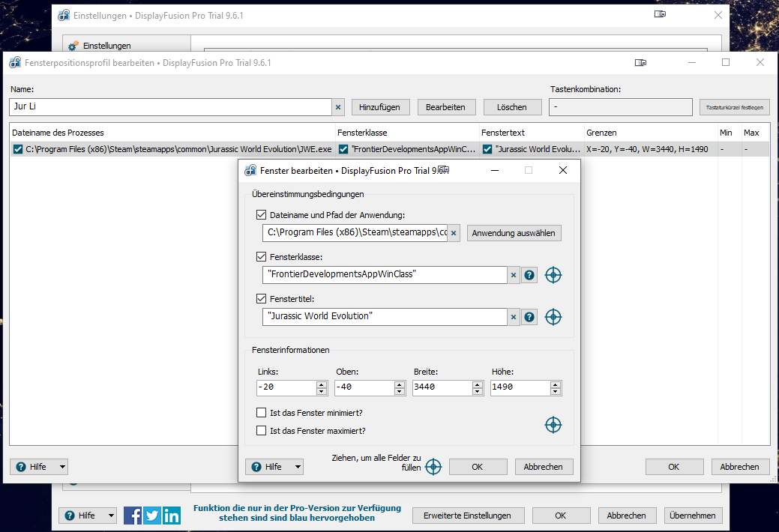
Task: Click the Einstellungen gear icon in sidebar
Action: (x=73, y=46)
